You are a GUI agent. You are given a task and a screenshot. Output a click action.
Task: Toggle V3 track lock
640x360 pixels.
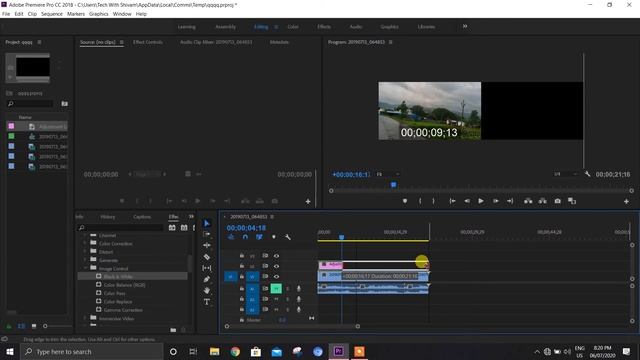(x=242, y=256)
